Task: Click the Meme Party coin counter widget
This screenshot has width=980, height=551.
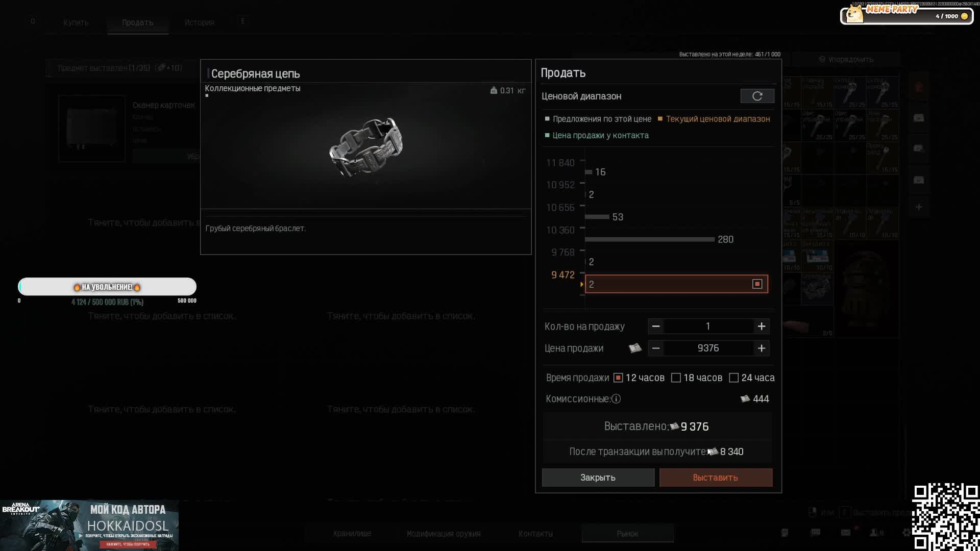Action: [906, 15]
